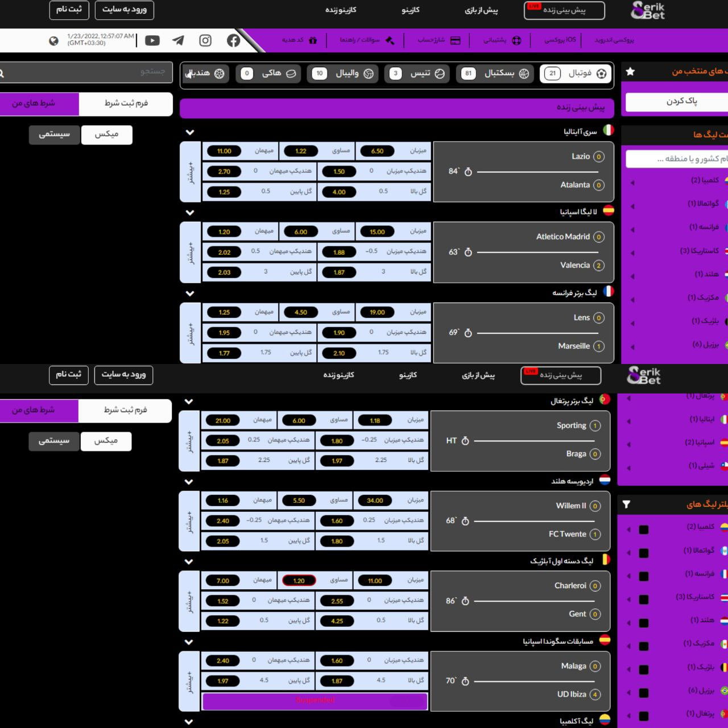Click the star favorites icon in sidebar
The height and width of the screenshot is (728, 728).
(x=630, y=72)
